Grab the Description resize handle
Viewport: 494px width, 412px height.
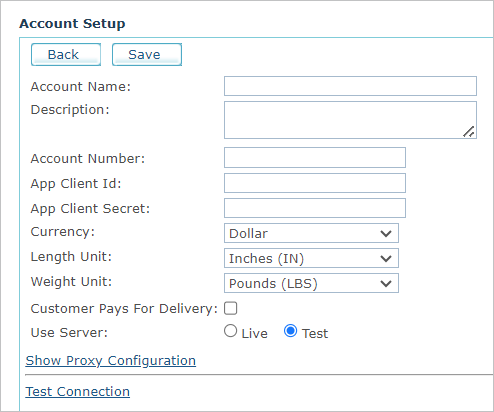tap(469, 132)
